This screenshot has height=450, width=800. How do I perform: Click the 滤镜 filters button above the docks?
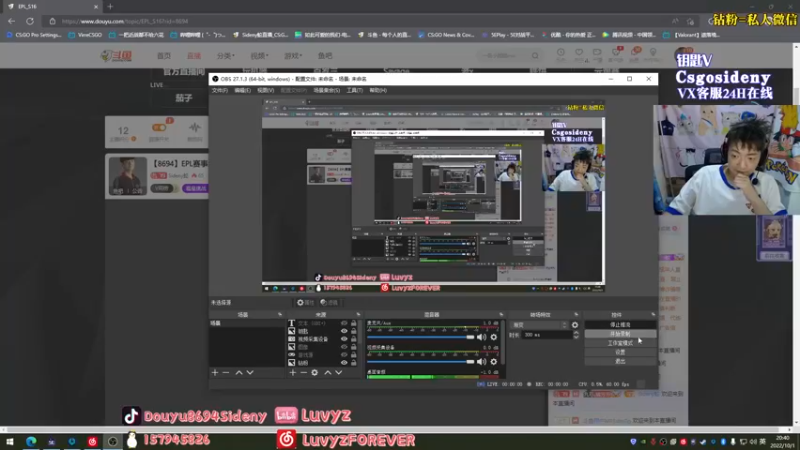tap(330, 303)
